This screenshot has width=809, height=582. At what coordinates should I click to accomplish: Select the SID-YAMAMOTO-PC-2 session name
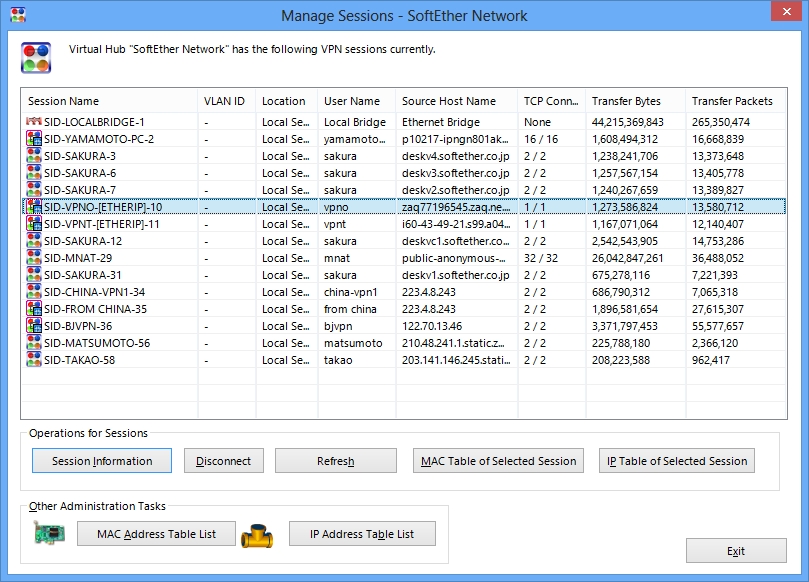pos(99,139)
